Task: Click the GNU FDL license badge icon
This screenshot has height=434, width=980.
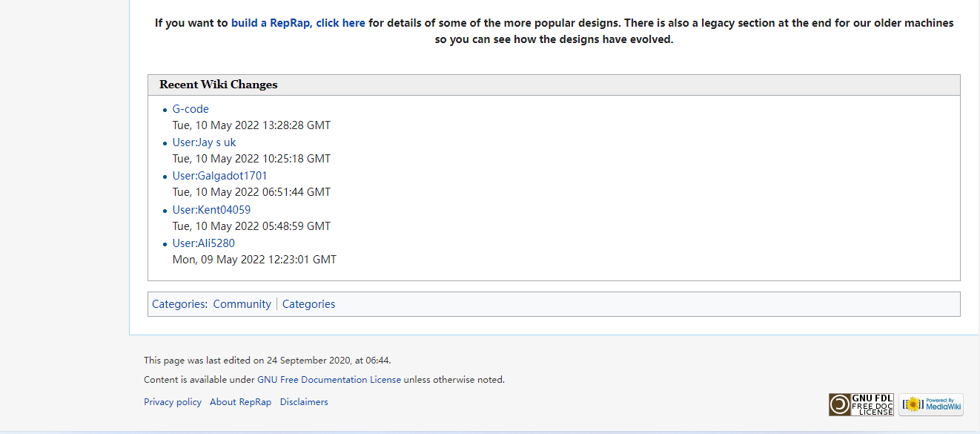Action: pyautogui.click(x=861, y=404)
